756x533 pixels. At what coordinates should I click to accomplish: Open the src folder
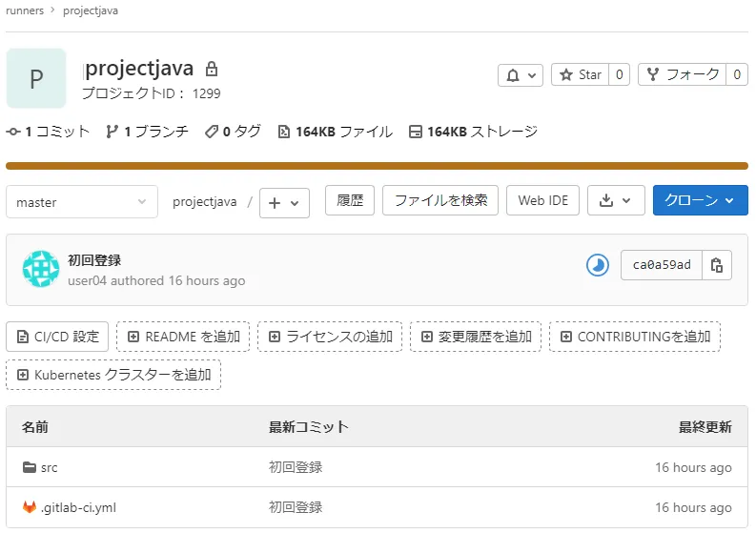50,467
